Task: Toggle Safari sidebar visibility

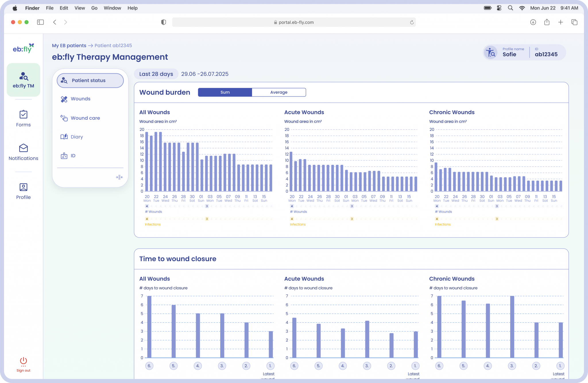Action: [40, 22]
